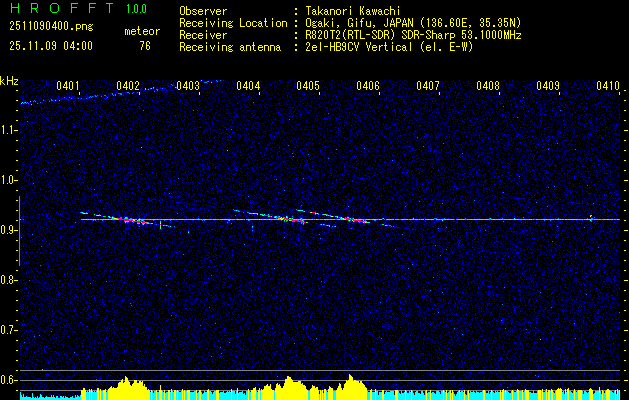Click the kHz axis unit label
The height and width of the screenshot is (400, 629).
click(x=9, y=81)
